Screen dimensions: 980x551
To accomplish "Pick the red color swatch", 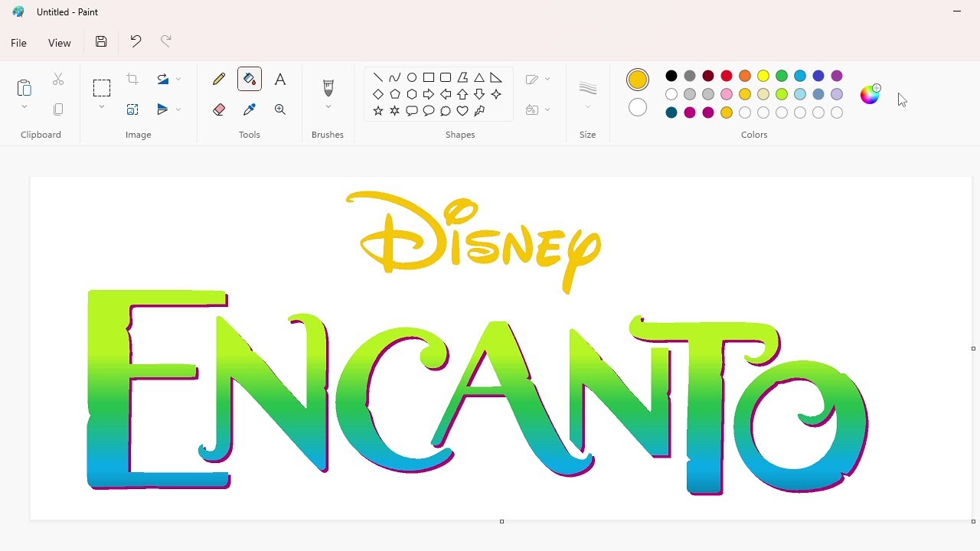I will [x=727, y=76].
